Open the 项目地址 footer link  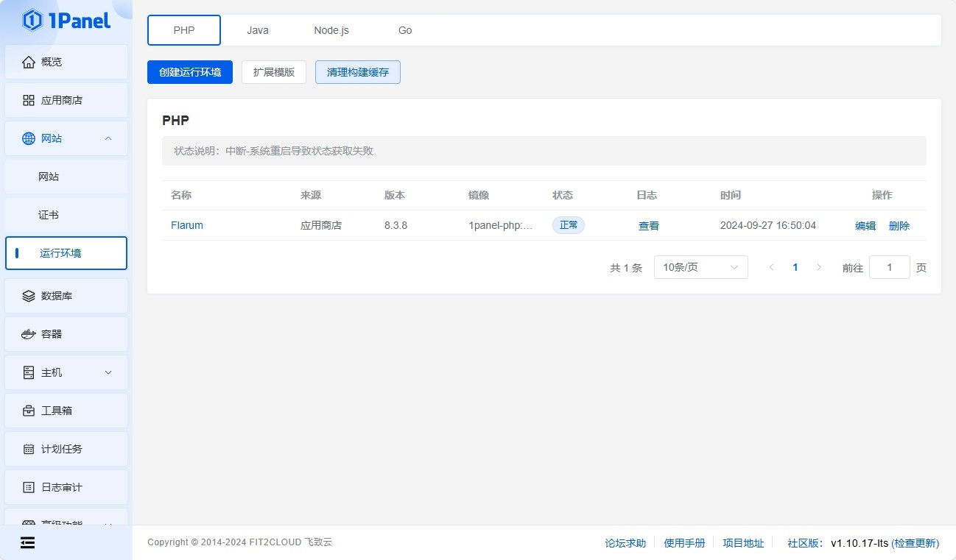click(743, 543)
